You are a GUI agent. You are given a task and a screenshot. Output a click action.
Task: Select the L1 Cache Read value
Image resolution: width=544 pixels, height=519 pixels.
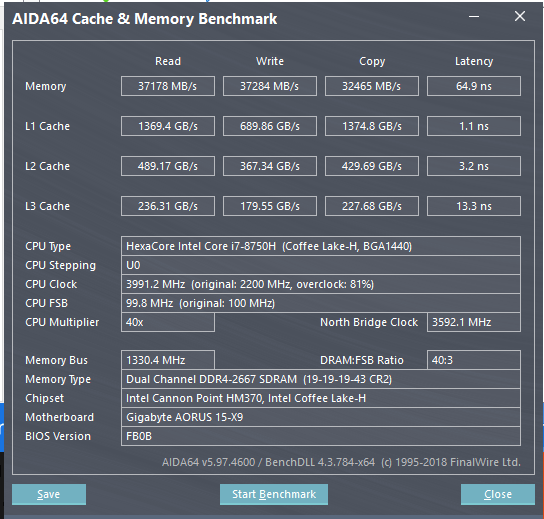[168, 126]
